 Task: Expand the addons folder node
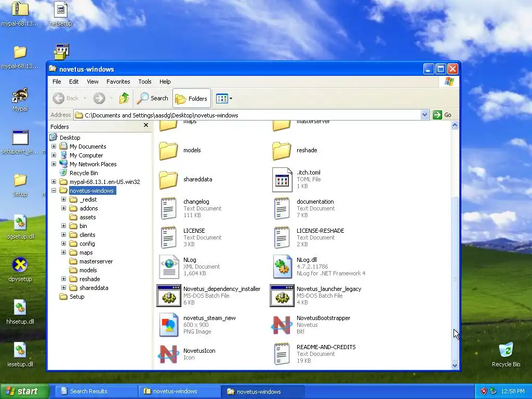click(63, 208)
